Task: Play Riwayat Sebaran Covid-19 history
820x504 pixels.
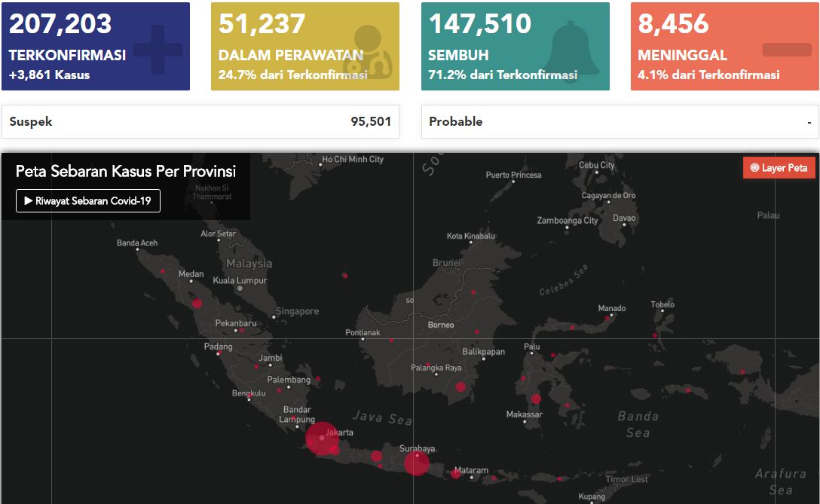Action: tap(88, 201)
